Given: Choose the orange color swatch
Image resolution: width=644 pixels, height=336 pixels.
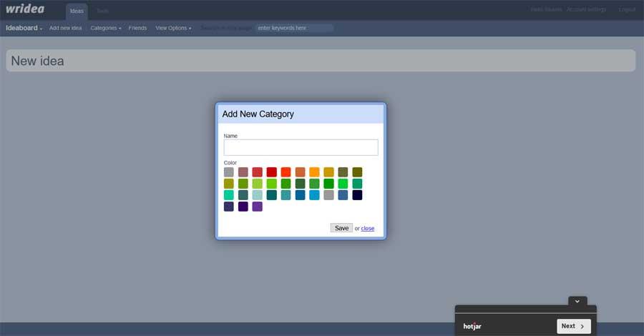Looking at the screenshot, I should pyautogui.click(x=314, y=172).
